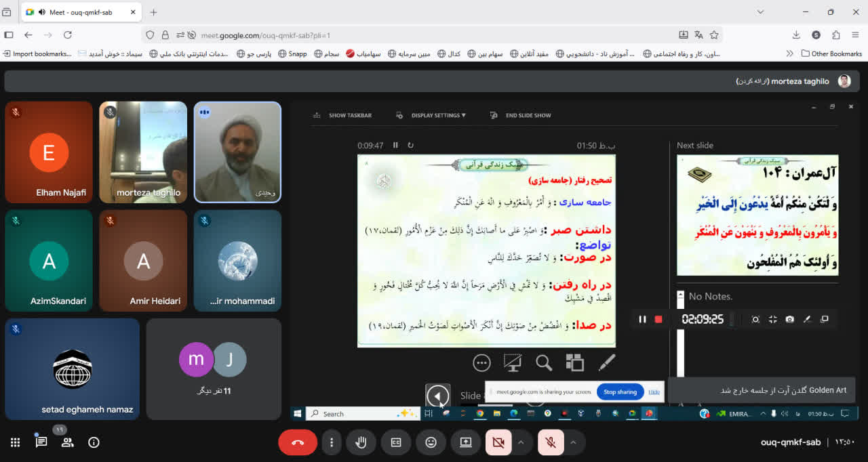Open the emoji reactions panel
Image resolution: width=868 pixels, height=462 pixels.
click(431, 442)
